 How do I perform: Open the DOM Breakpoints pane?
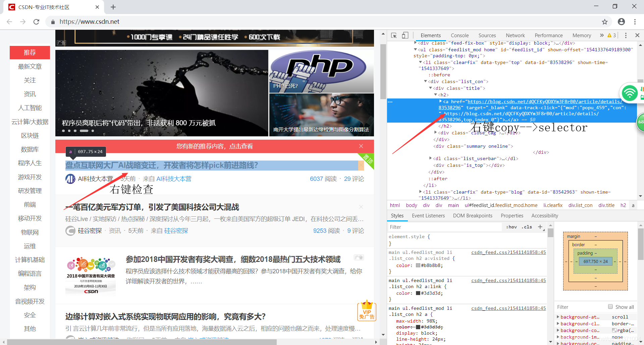click(473, 216)
